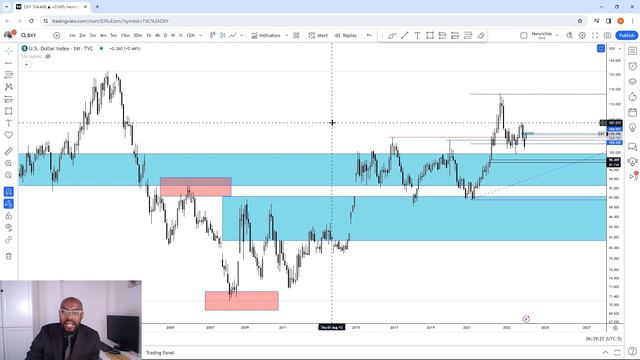The height and width of the screenshot is (360, 640).
Task: Expand the timeframe interval dropdown
Action: [x=200, y=36]
